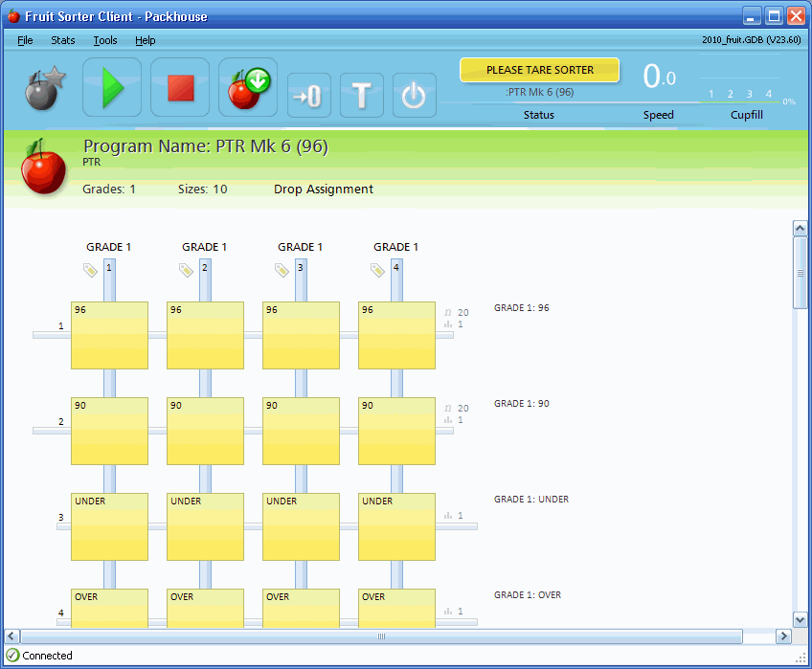Click the PLEASE TARE SORTER status button

tap(540, 70)
